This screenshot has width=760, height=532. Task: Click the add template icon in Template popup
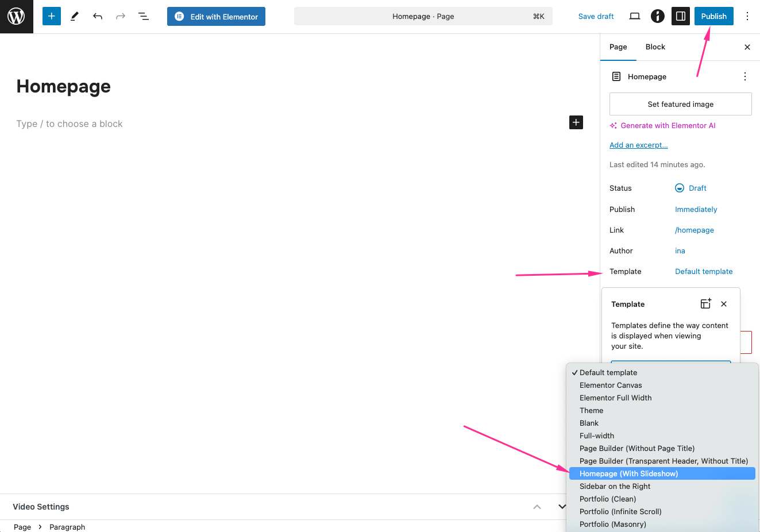(x=705, y=304)
